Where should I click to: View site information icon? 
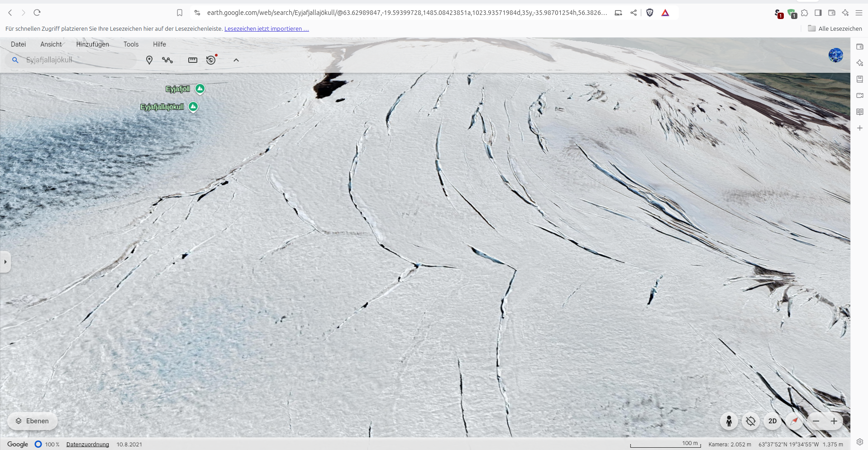coord(197,13)
